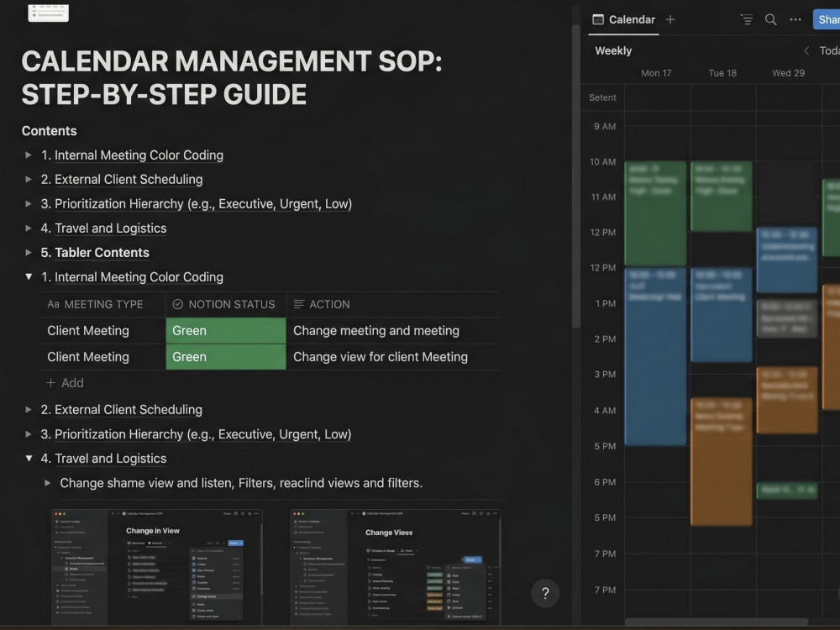Viewport: 840px width, 630px height.
Task: Click the second row Client Meeting cell
Action: click(x=102, y=357)
